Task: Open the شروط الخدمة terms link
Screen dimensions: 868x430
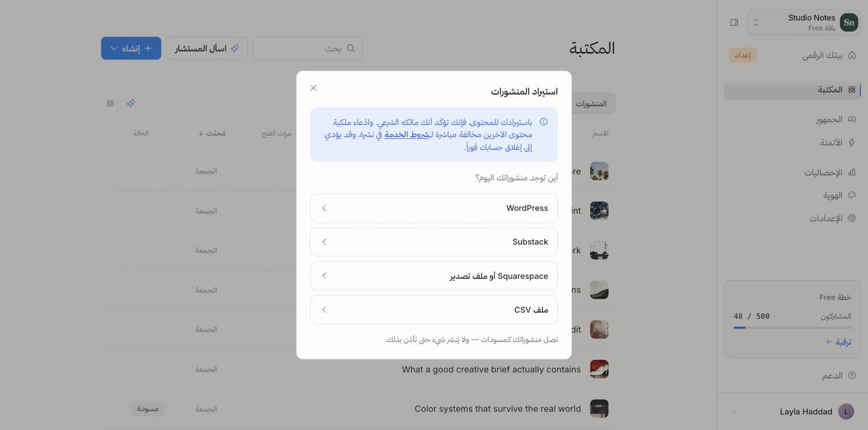Action: point(407,135)
